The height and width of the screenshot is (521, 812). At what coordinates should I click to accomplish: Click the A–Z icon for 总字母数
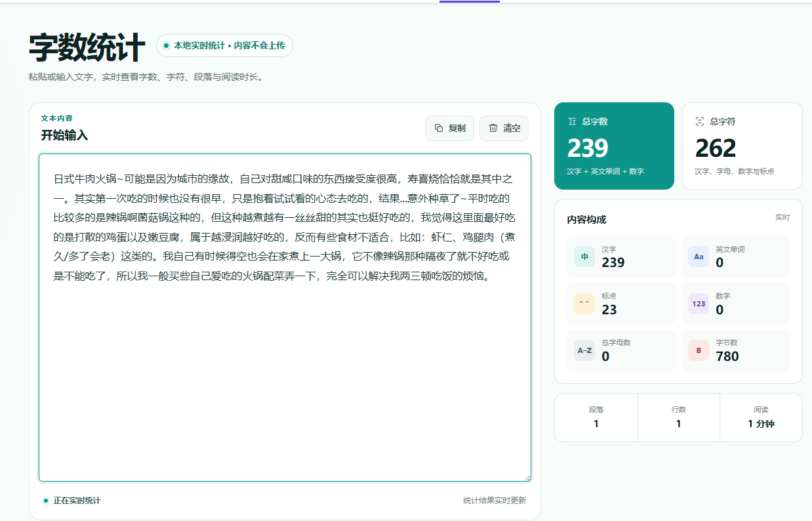(584, 350)
